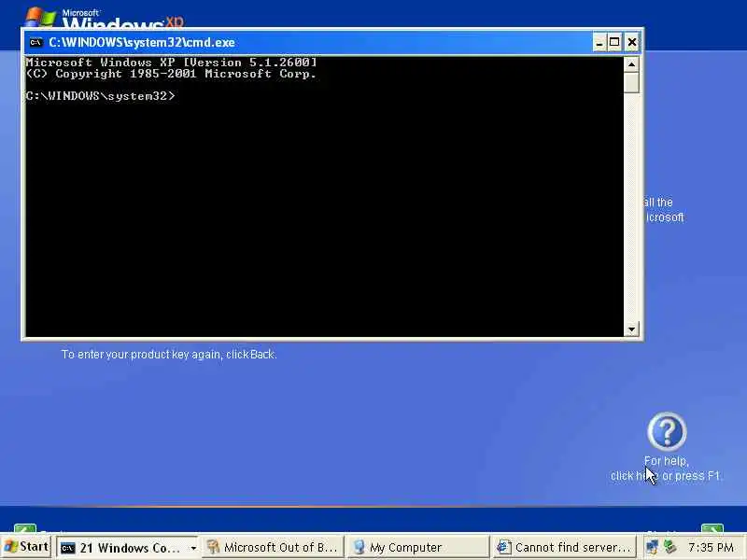This screenshot has width=747, height=560.
Task: Click the console scrollbar down arrow
Action: tap(631, 329)
